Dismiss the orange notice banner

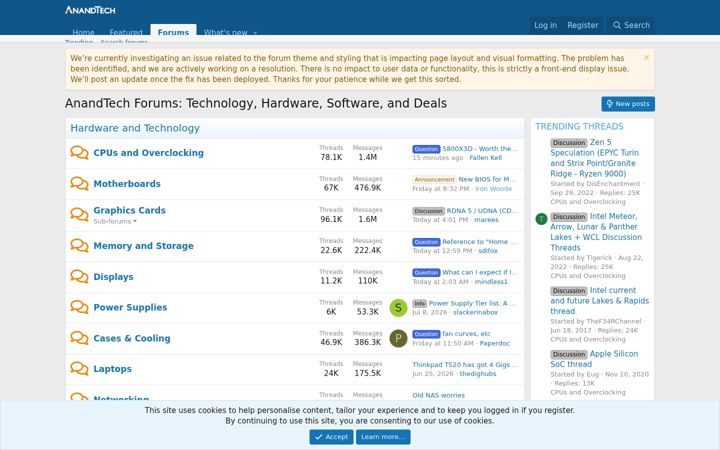(646, 57)
